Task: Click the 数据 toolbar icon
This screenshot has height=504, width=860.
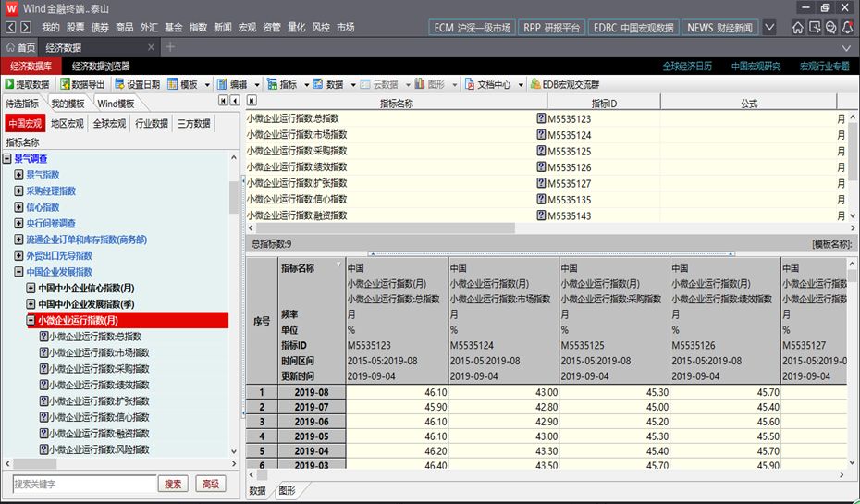Action: 319,84
